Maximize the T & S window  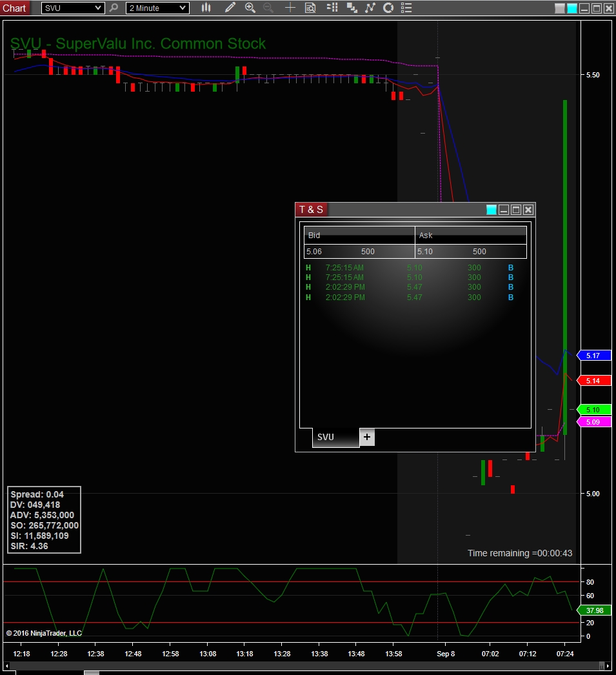pyautogui.click(x=516, y=210)
